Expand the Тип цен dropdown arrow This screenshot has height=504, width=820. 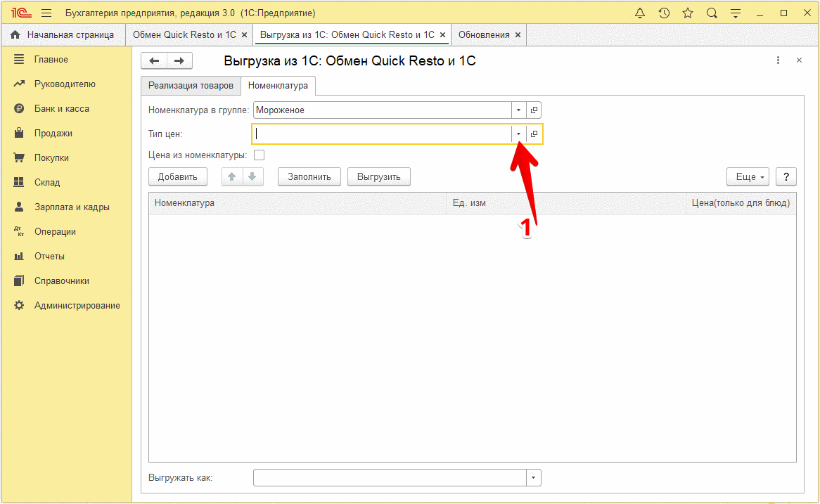point(519,134)
